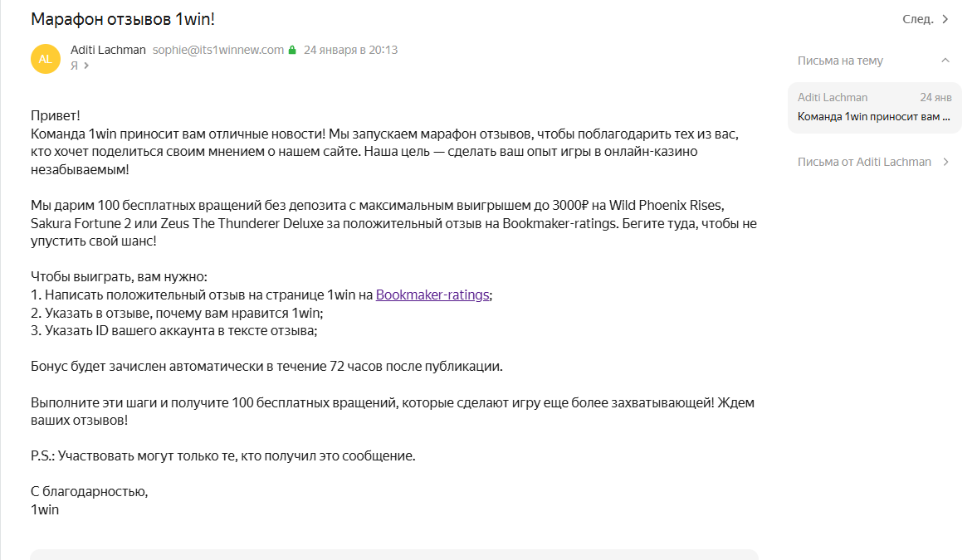Go to next email via След.
Screen dimensions: 977x560
point(918,19)
